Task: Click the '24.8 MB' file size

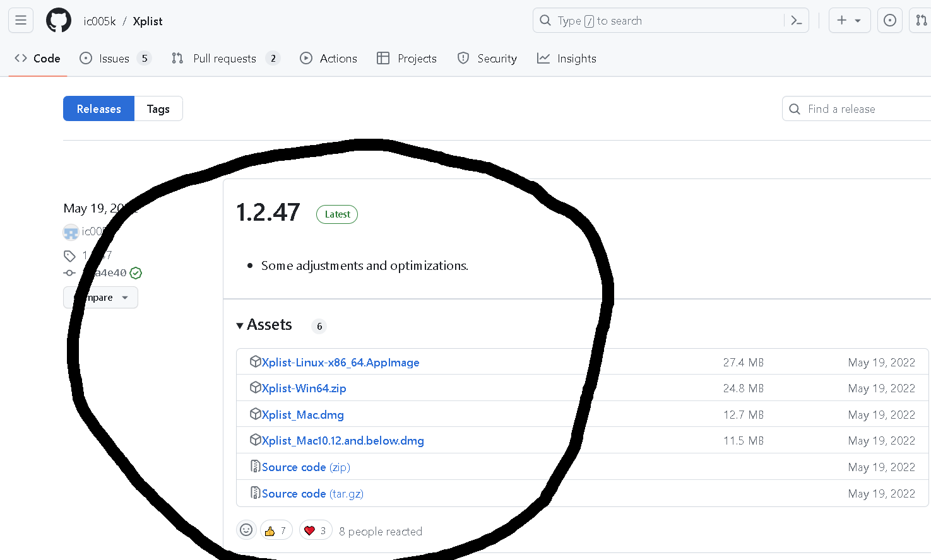Action: [x=744, y=388]
